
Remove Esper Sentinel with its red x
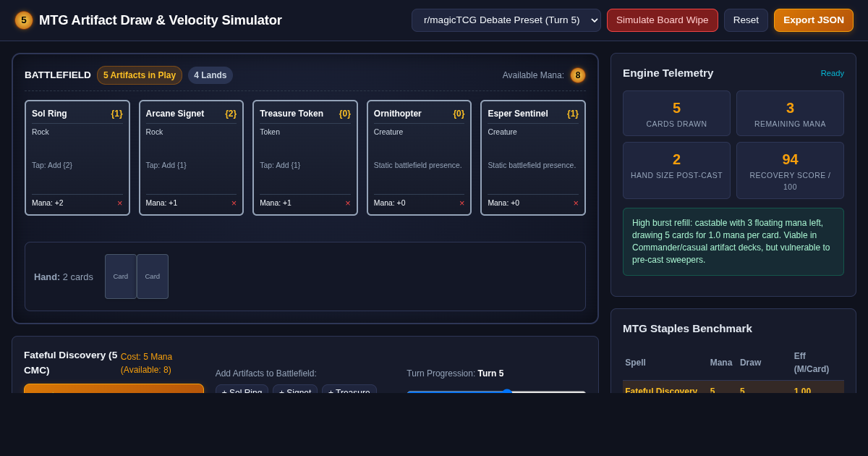[x=576, y=203]
